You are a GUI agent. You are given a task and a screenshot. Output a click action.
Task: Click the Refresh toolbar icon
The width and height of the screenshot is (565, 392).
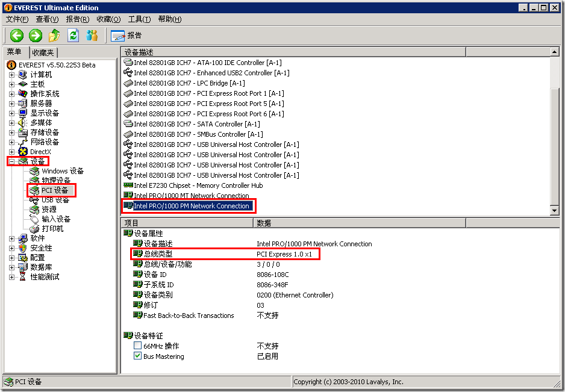point(73,36)
